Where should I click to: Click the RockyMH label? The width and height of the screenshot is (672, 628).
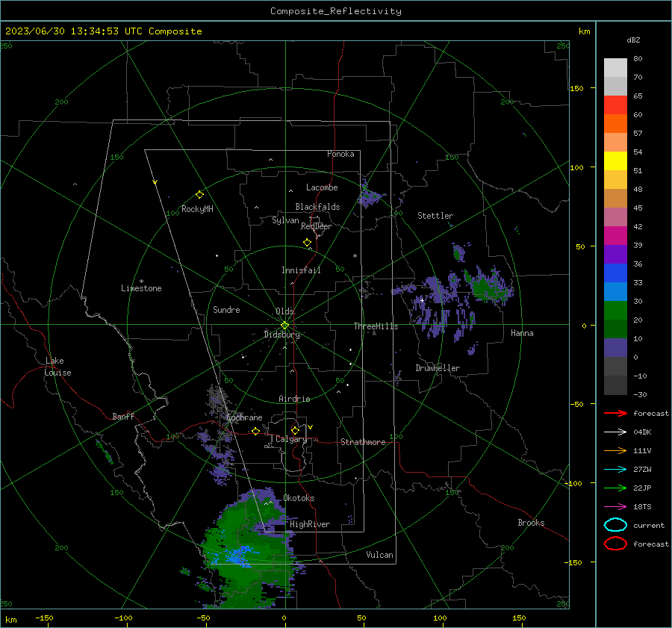click(197, 209)
